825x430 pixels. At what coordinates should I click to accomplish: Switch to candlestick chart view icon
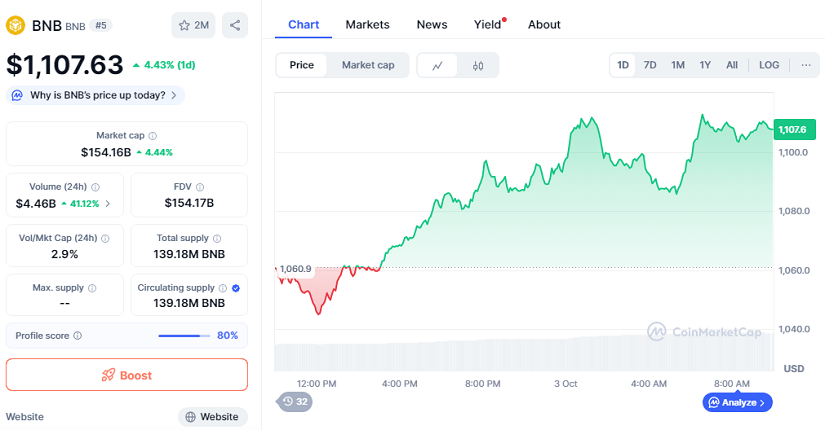click(478, 65)
